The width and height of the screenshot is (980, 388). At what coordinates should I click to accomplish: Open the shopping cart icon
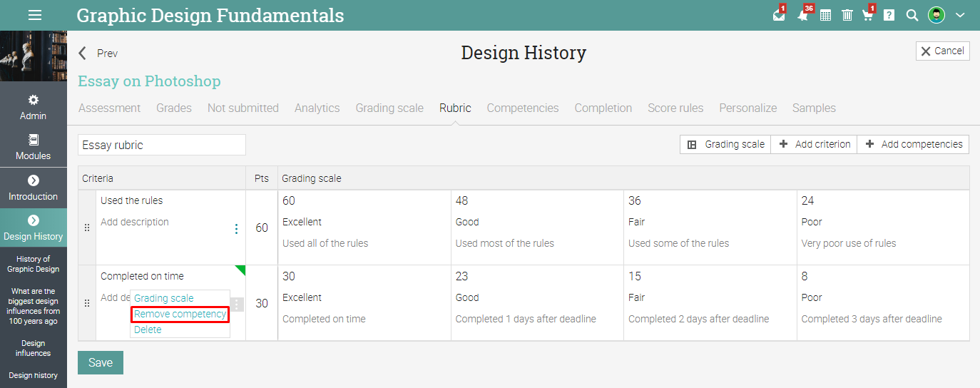[867, 15]
